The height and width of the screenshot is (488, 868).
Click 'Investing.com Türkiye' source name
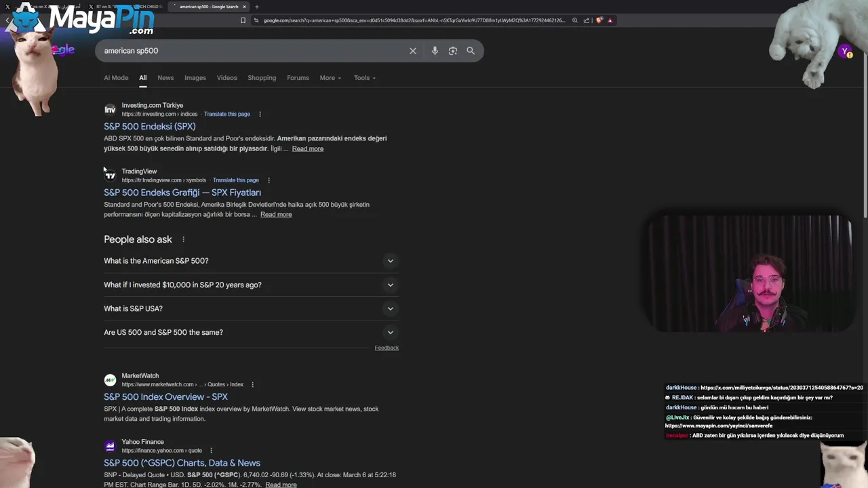tap(153, 105)
